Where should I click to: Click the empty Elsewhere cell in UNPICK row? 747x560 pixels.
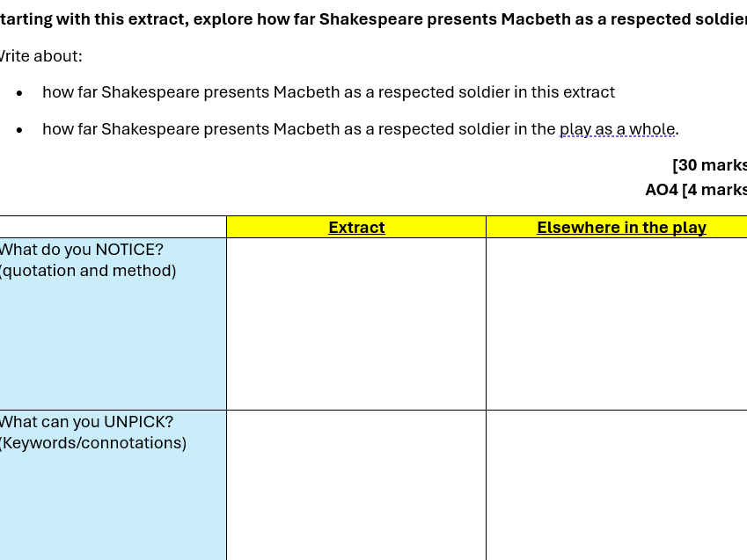[x=617, y=485]
